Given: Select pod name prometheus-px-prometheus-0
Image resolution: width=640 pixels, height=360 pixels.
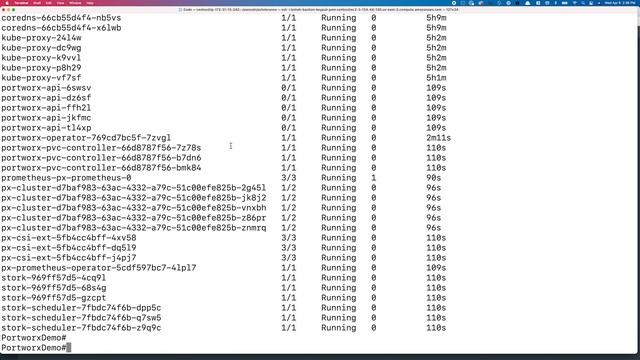Looking at the screenshot, I should pos(66,178).
